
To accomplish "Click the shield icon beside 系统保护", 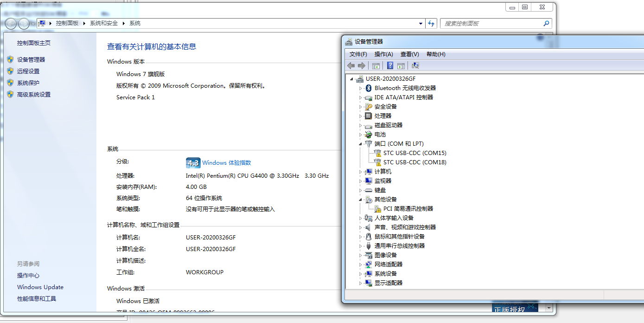I will coord(10,83).
